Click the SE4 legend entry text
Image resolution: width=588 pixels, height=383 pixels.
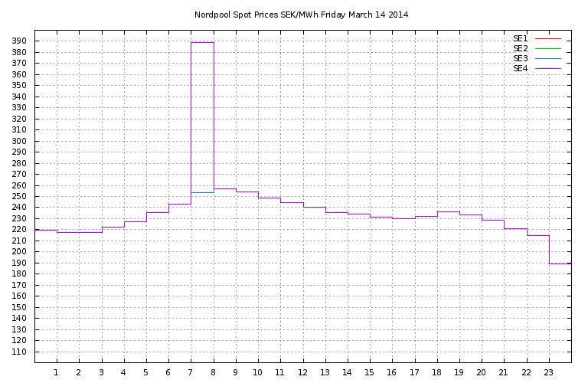click(520, 68)
